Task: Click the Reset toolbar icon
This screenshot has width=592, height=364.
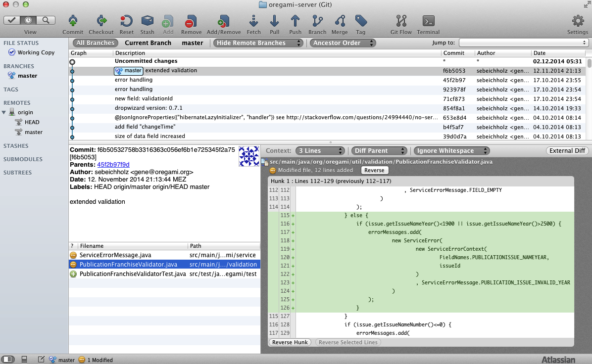Action: click(x=127, y=21)
